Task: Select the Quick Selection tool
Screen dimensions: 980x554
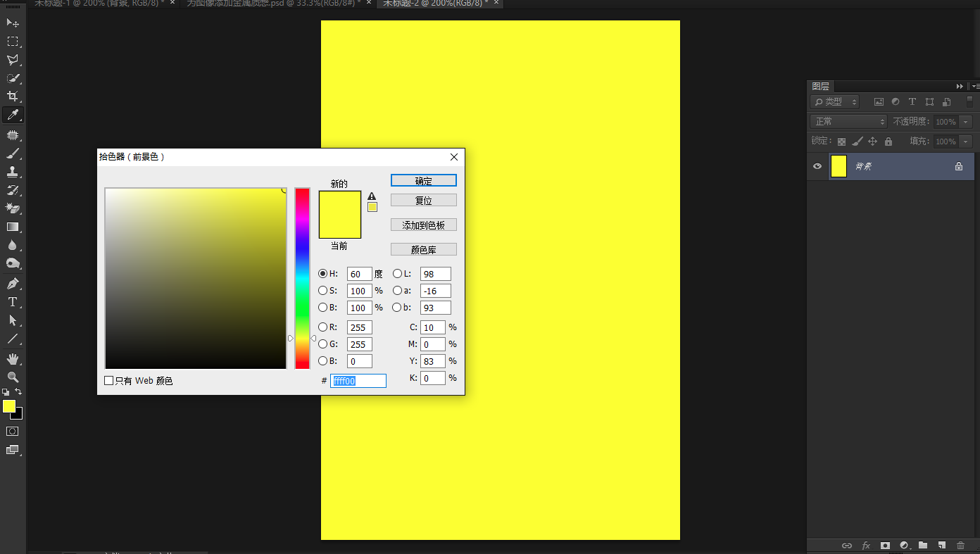Action: 13,78
